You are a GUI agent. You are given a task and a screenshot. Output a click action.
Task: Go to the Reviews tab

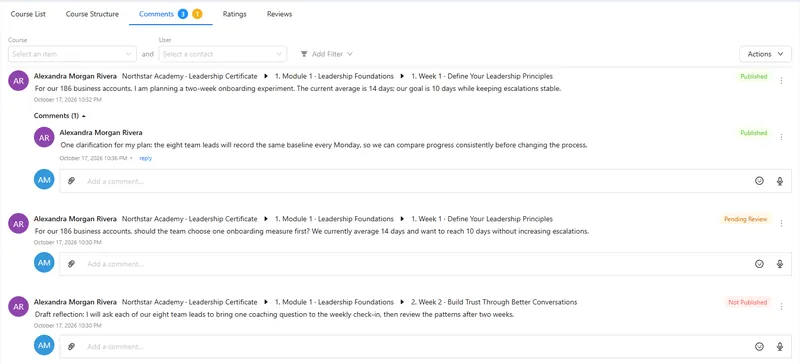click(x=280, y=14)
